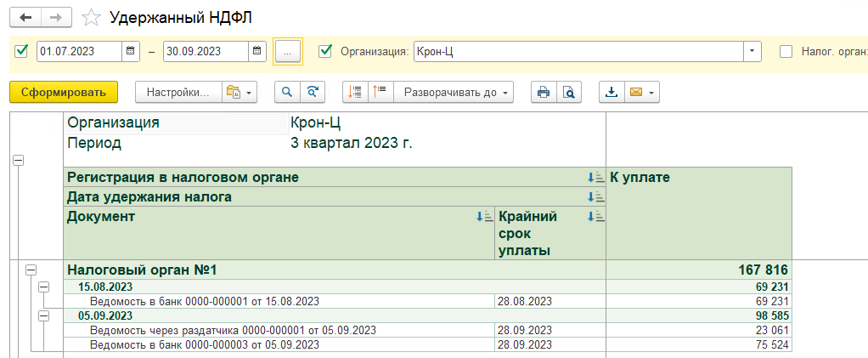This screenshot has width=868, height=358.
Task: Sort by Документ column icon
Action: pyautogui.click(x=484, y=217)
